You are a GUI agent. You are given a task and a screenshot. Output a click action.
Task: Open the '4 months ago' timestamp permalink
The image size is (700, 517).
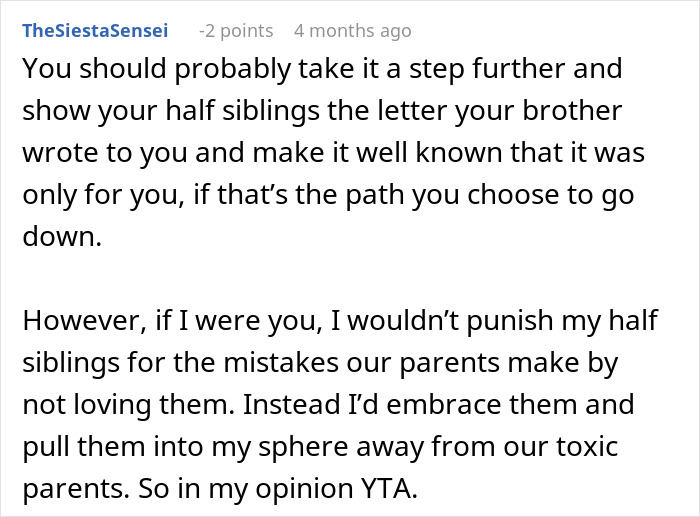[x=352, y=31]
